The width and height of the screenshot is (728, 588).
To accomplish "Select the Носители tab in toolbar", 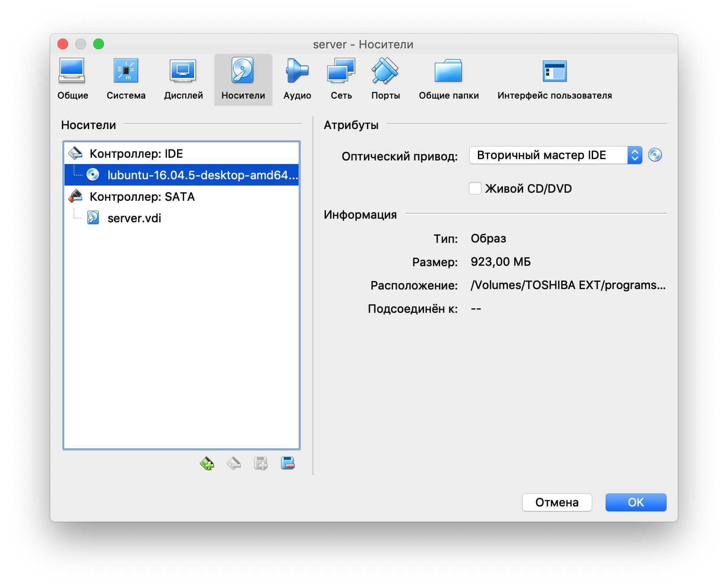I will tap(243, 79).
